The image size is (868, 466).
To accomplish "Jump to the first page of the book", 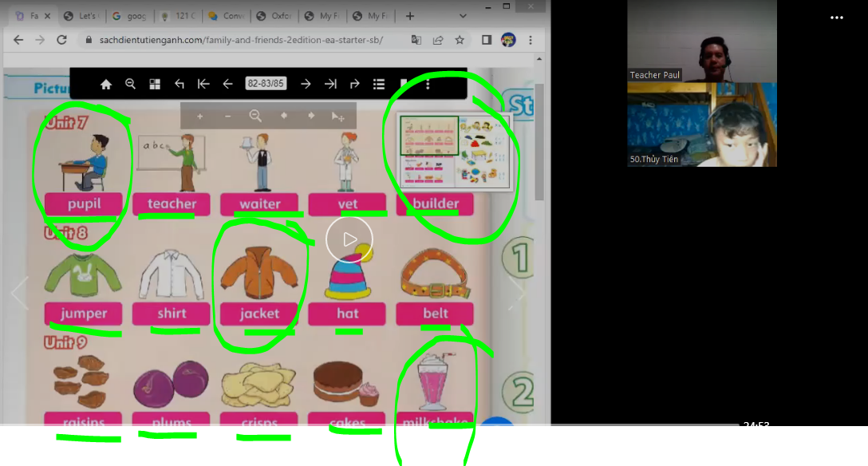I will [203, 84].
